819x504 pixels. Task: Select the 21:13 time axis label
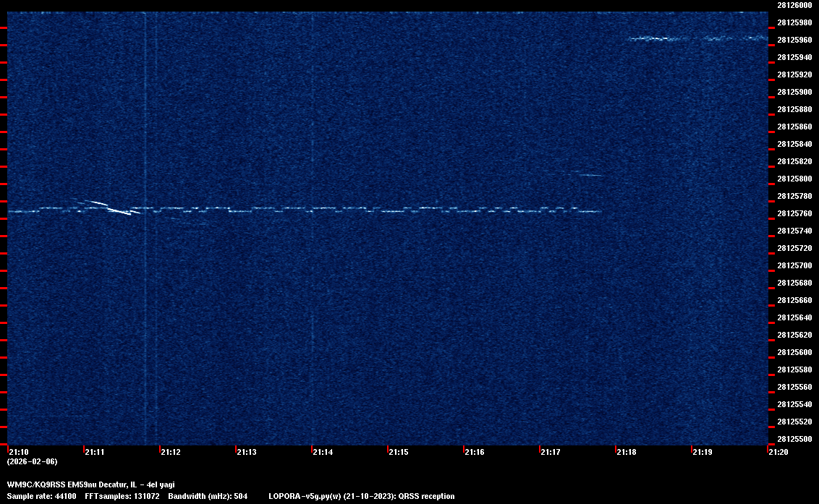246,452
